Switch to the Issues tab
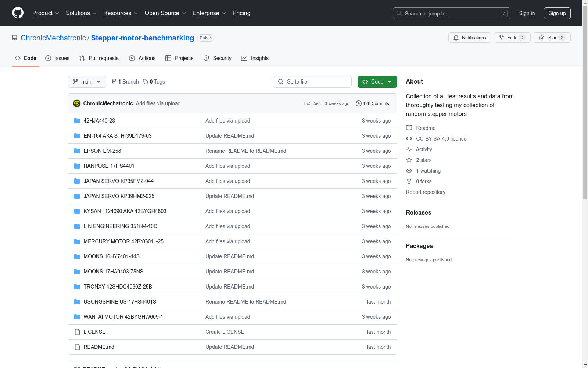 (x=57, y=58)
